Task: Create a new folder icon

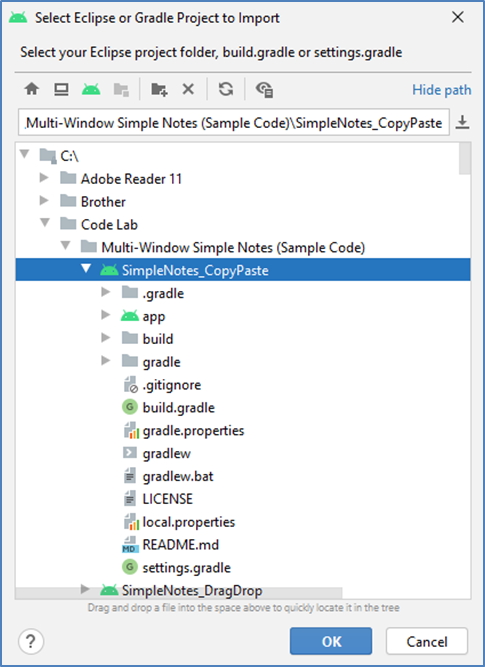Action: 159,89
